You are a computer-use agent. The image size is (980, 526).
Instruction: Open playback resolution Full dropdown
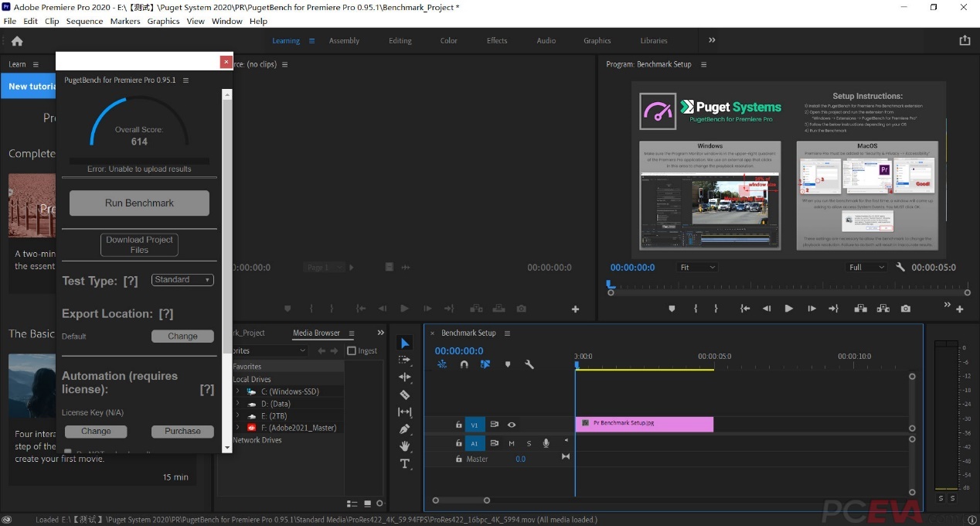[x=866, y=267]
